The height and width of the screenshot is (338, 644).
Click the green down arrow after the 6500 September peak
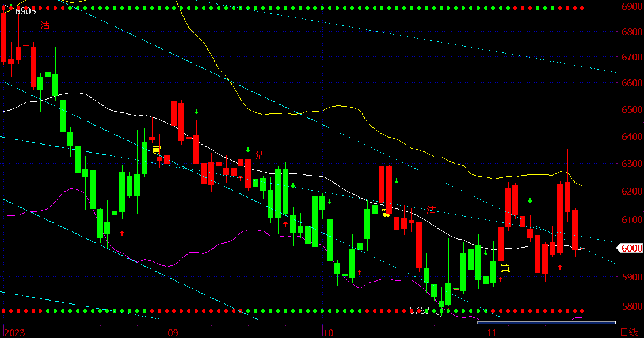click(196, 112)
